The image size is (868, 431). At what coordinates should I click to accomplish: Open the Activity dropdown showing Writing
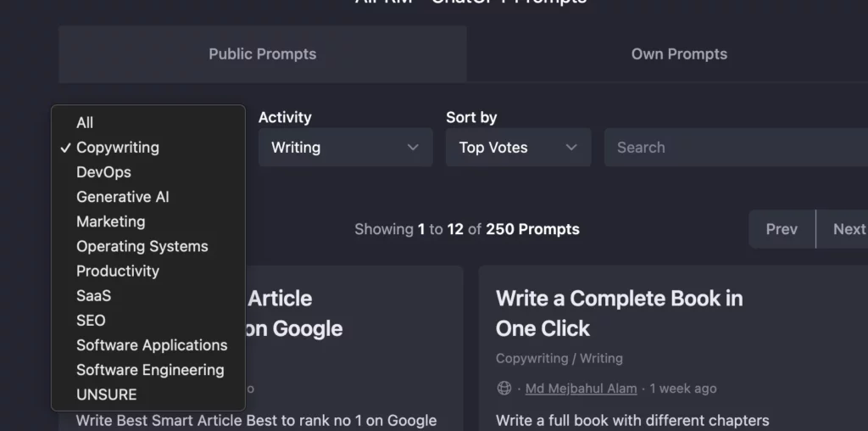pos(346,148)
